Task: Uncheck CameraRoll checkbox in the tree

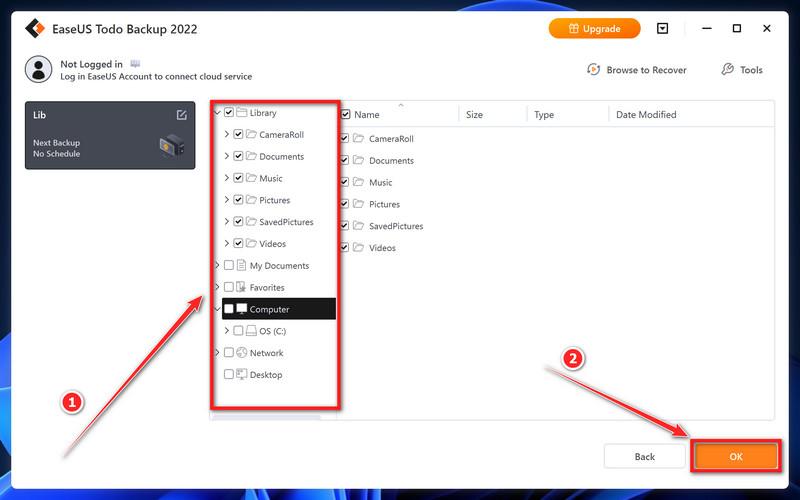Action: click(x=238, y=134)
